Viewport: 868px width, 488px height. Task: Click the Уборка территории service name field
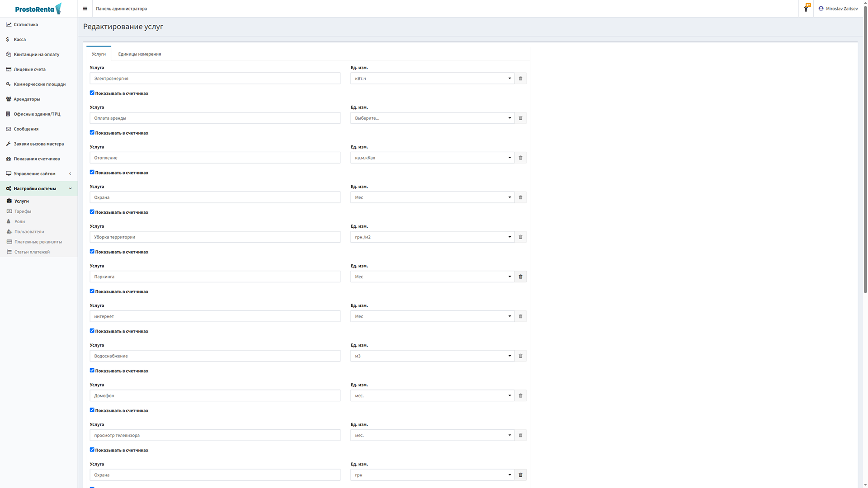click(x=215, y=237)
